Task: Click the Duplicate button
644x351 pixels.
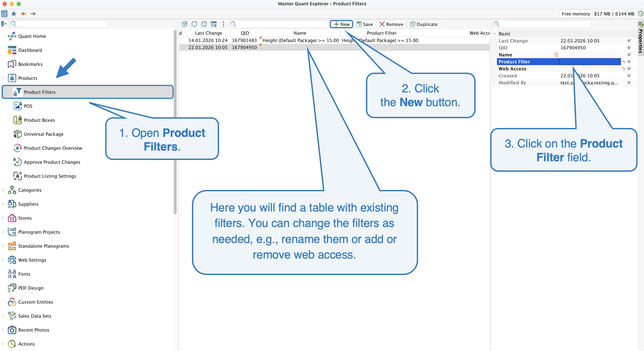Action: [424, 24]
